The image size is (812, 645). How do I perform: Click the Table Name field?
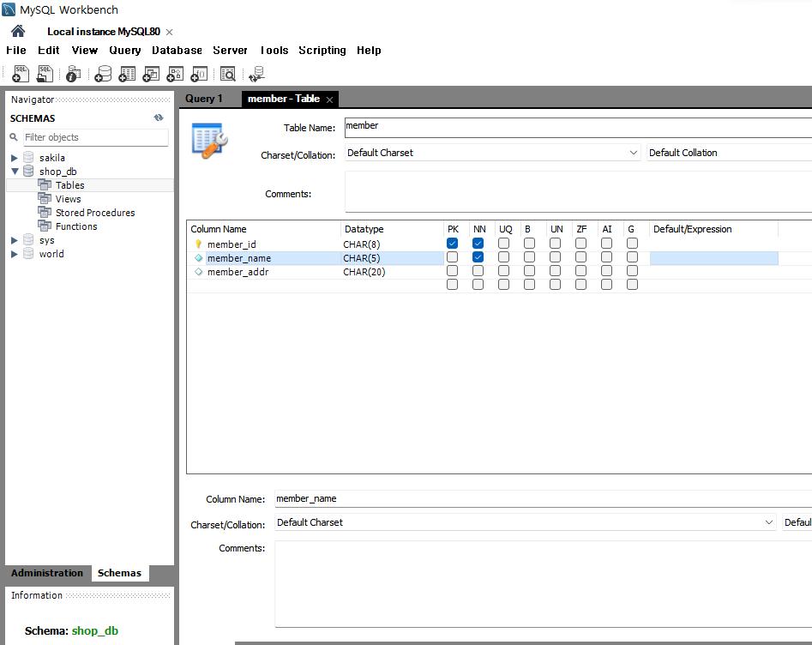coord(579,128)
